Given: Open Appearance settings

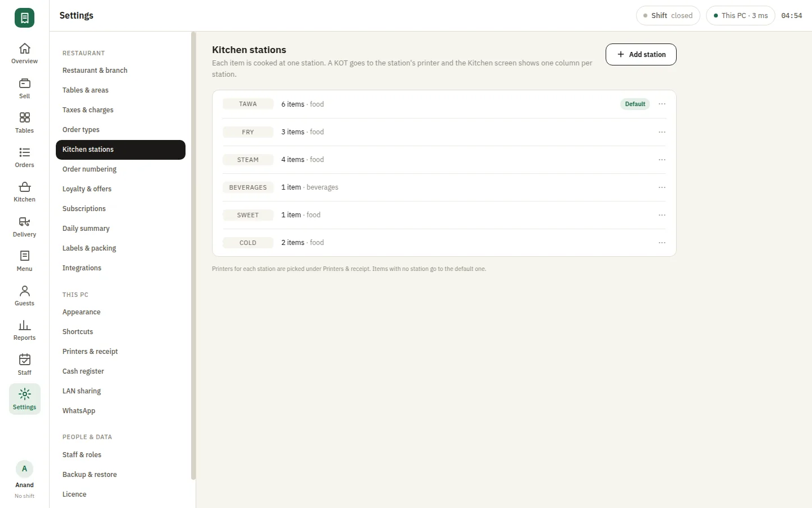Looking at the screenshot, I should (x=121, y=312).
